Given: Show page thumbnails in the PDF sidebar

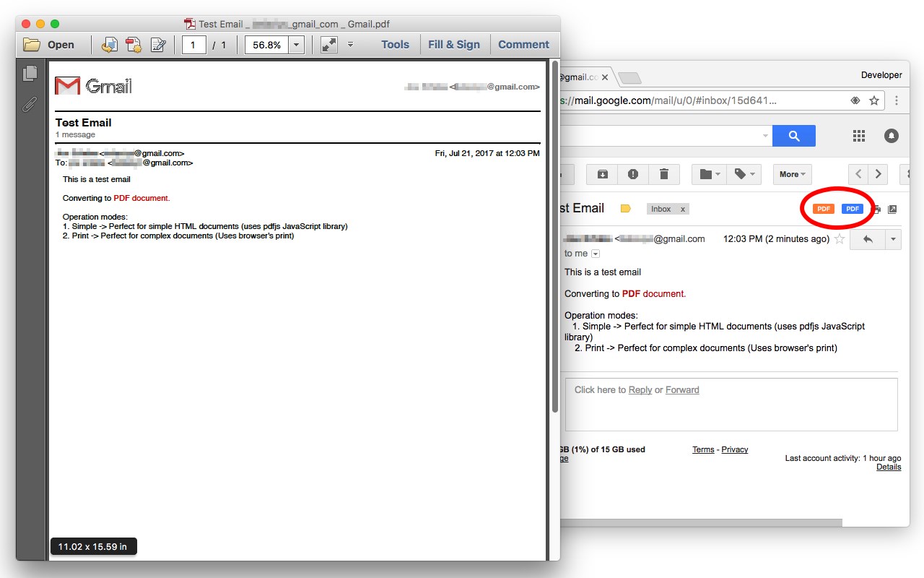Looking at the screenshot, I should 30,73.
